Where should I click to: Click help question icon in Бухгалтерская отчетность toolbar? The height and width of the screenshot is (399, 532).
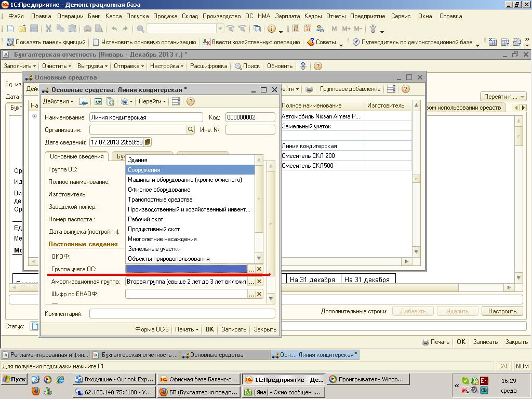(317, 66)
